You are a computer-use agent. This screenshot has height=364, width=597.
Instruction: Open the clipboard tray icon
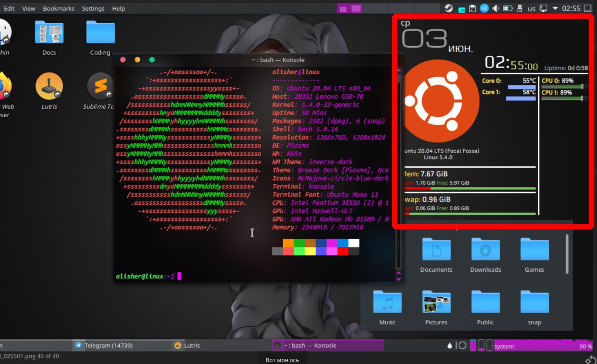click(472, 8)
